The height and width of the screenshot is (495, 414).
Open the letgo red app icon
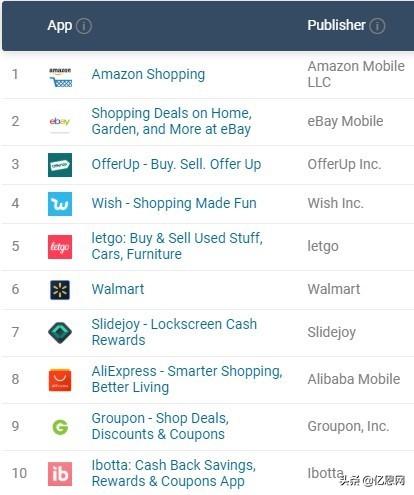pyautogui.click(x=60, y=247)
